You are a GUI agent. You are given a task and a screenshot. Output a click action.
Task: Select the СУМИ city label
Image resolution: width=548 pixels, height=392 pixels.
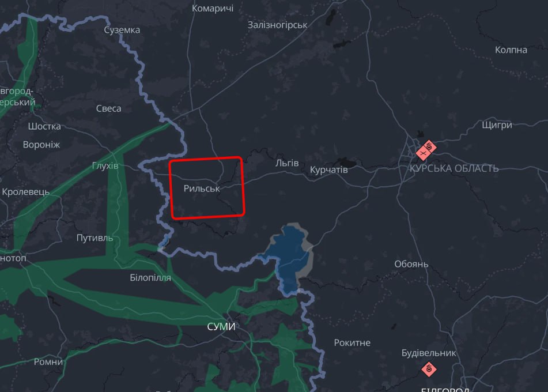tap(221, 327)
